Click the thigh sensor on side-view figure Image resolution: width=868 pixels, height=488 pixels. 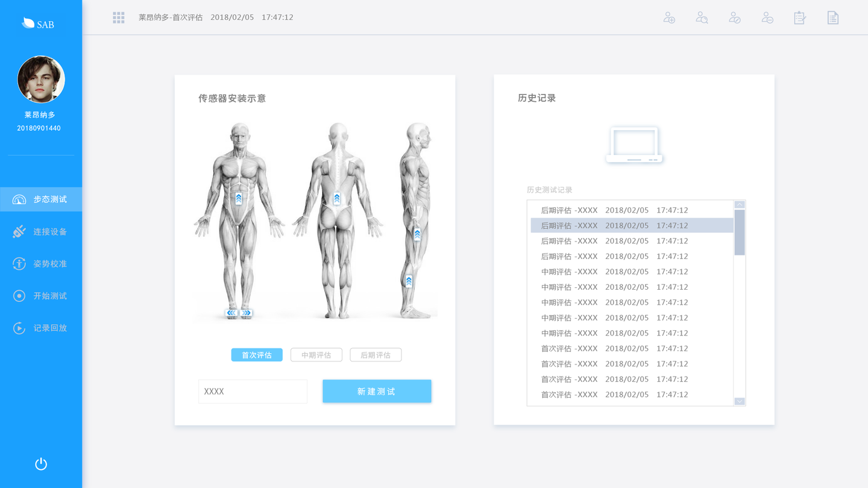coord(417,234)
